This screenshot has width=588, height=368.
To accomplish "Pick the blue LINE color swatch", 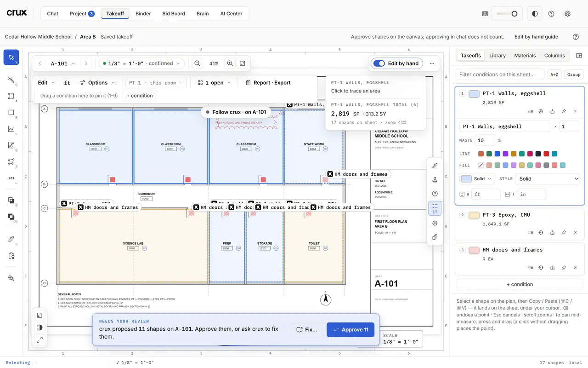I will coord(498,154).
